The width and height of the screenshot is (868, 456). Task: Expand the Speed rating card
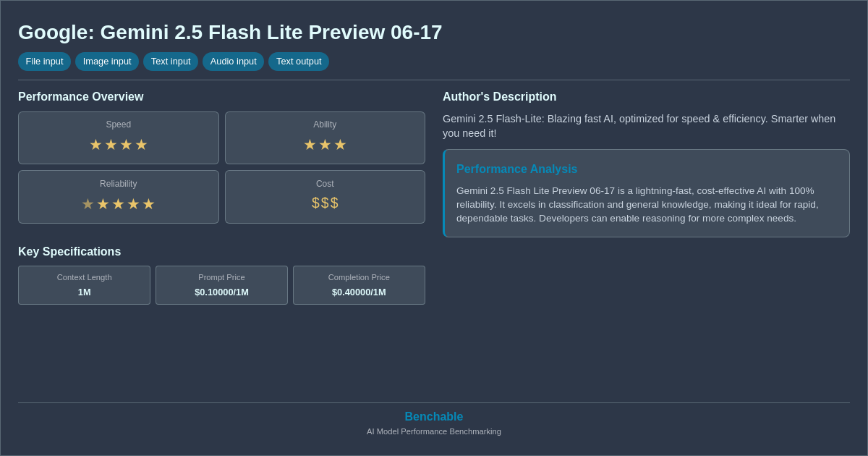119,138
